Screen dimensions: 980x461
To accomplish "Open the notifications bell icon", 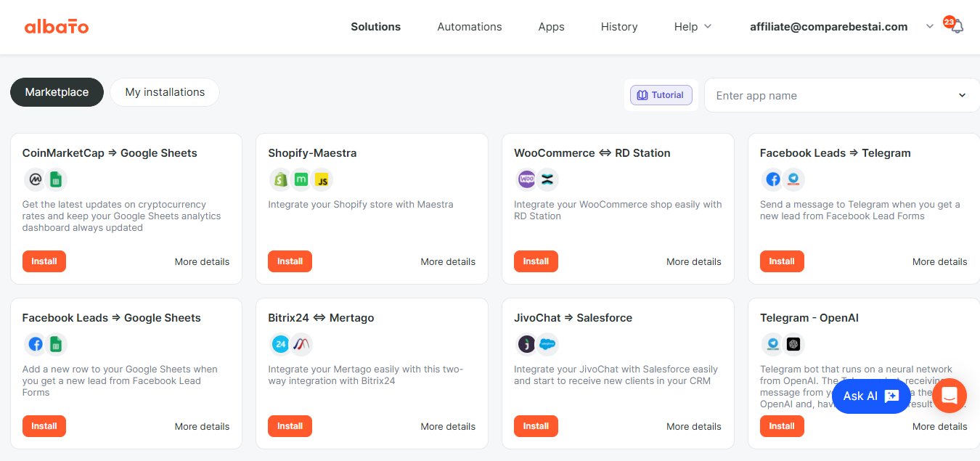I will pyautogui.click(x=957, y=27).
